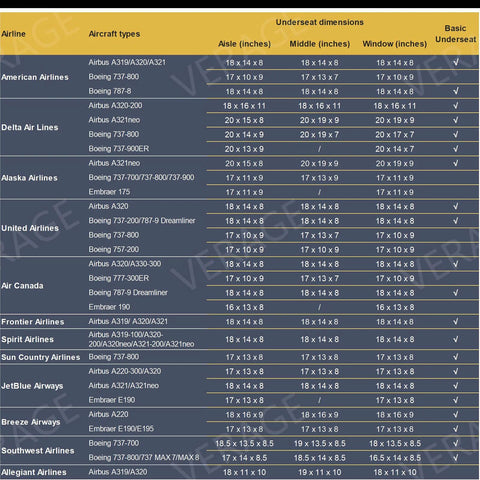Click the Sun Country Airlines checkmark

tap(456, 357)
